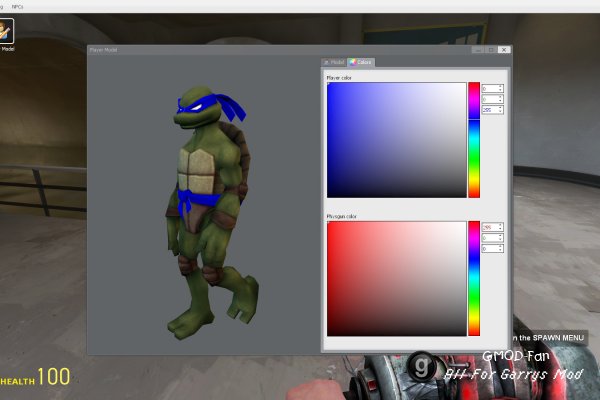Viewport: 600px width, 400px height.
Task: Pick a shade in Physgun color gradient
Action: [x=397, y=279]
